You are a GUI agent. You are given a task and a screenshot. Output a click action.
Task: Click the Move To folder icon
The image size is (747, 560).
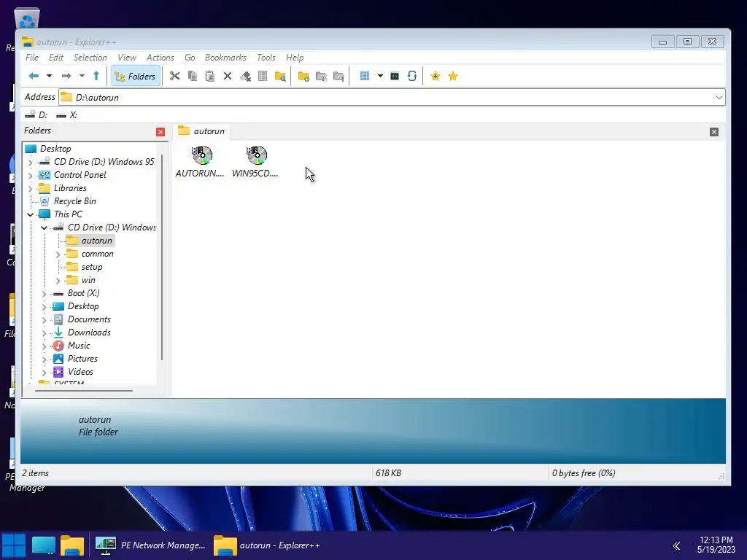338,76
